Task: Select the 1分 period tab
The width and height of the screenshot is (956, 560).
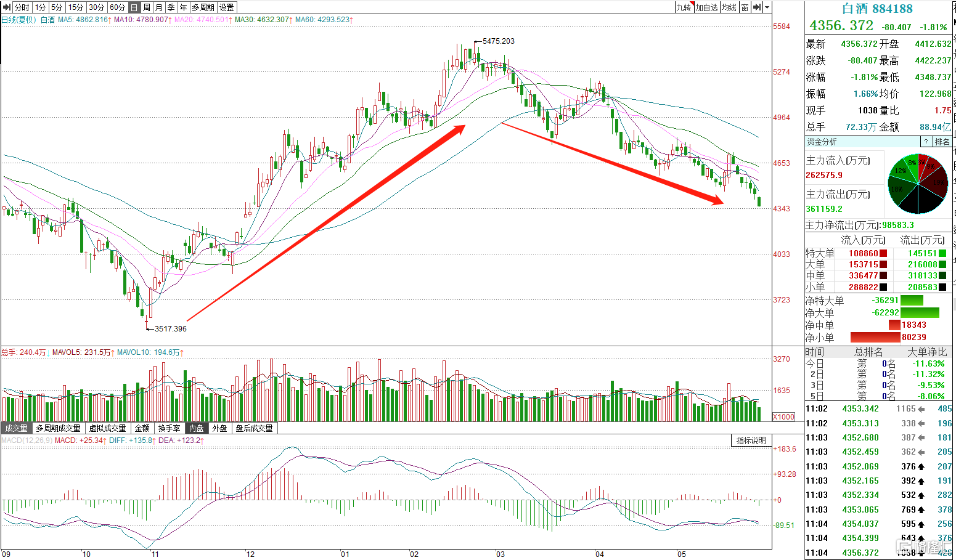Action: pos(40,7)
